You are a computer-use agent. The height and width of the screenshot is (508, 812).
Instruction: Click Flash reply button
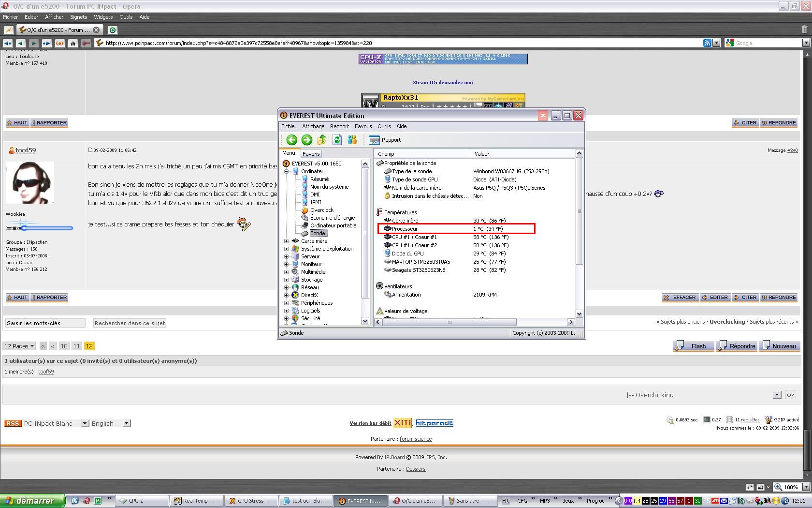[694, 346]
